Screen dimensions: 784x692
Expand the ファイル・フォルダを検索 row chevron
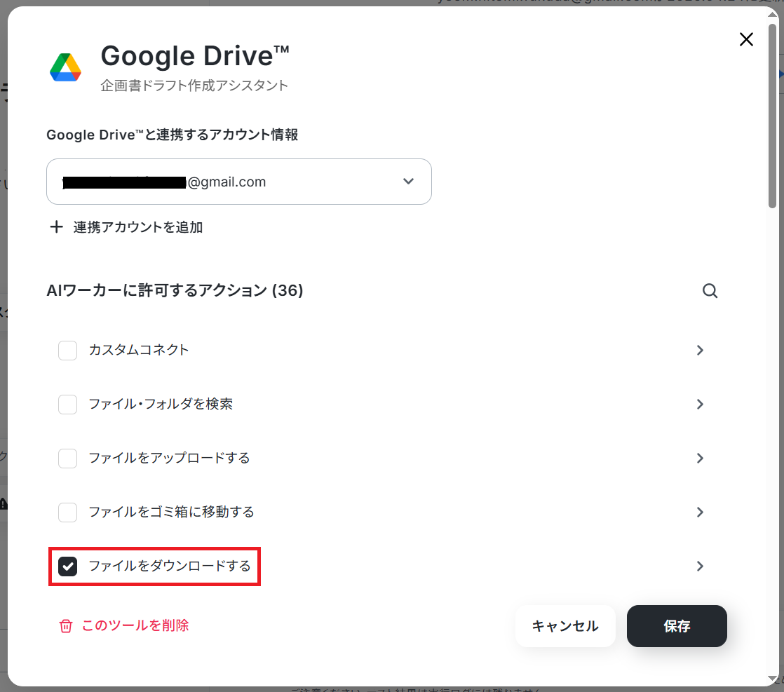click(700, 404)
